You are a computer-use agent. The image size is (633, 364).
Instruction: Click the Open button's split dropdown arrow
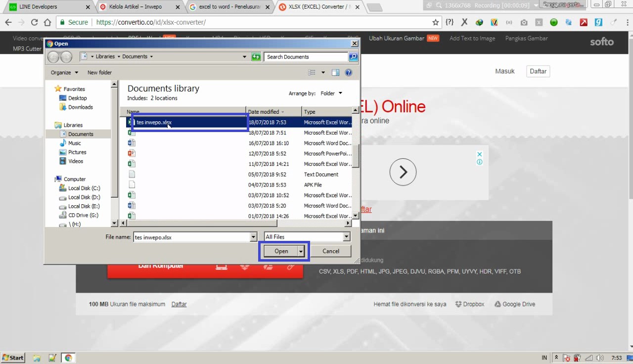click(301, 251)
